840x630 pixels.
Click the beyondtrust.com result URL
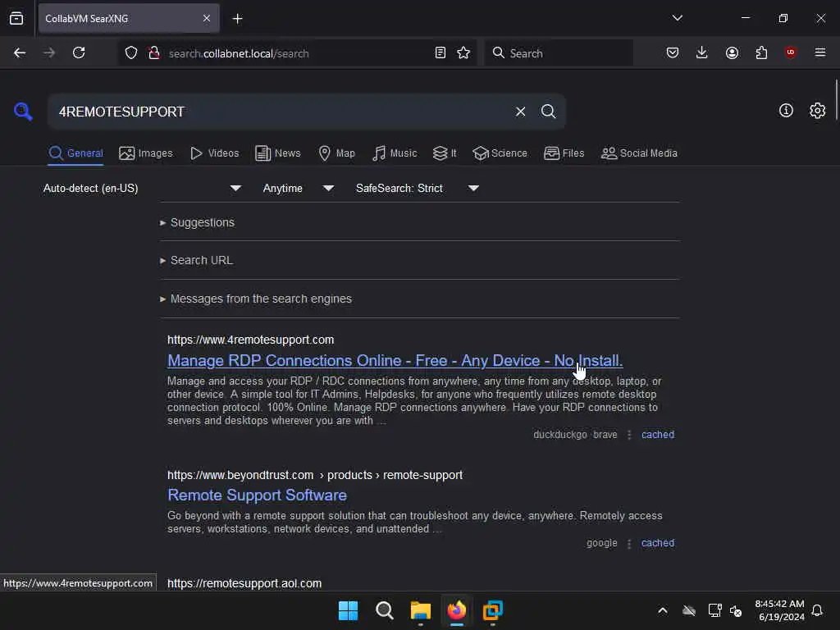click(315, 475)
